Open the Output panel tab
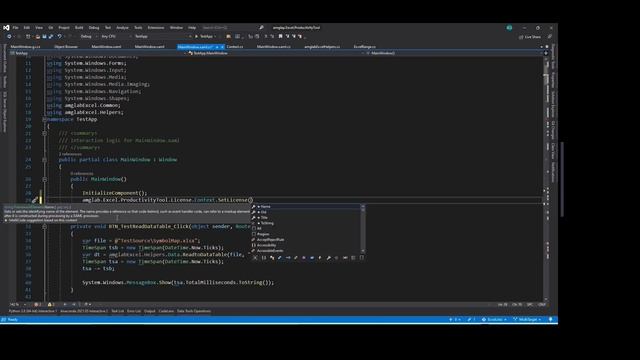640x360 pixels. click(150, 311)
